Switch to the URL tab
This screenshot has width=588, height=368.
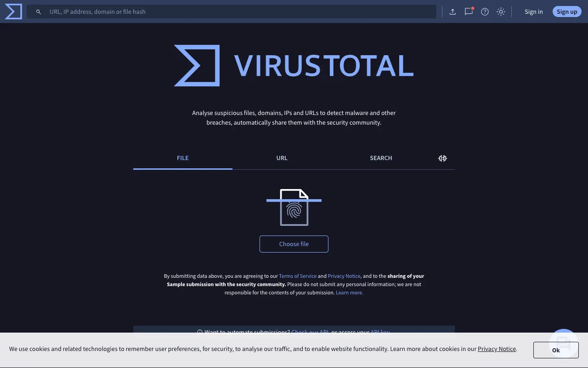click(x=282, y=158)
